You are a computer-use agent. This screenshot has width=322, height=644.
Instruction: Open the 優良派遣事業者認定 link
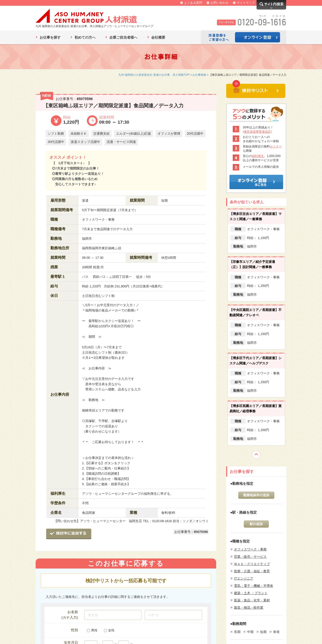click(x=257, y=132)
